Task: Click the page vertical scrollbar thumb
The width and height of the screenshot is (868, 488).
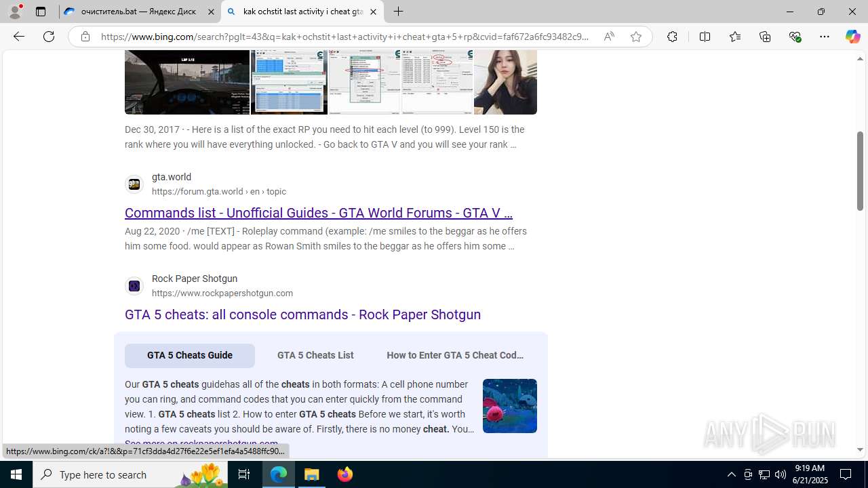Action: pos(860,171)
